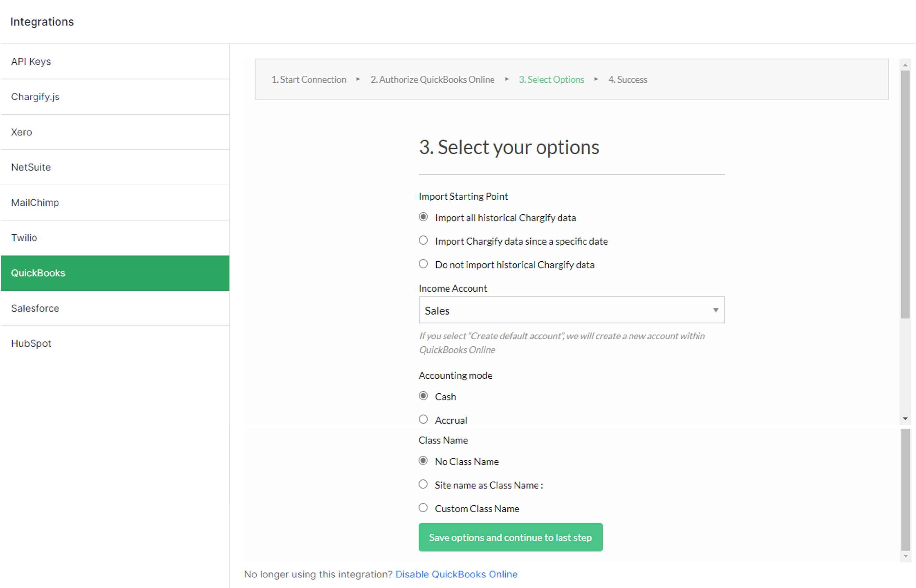Click the upper scrollbar thumb
Screen dimensions: 916x588
pos(905,194)
